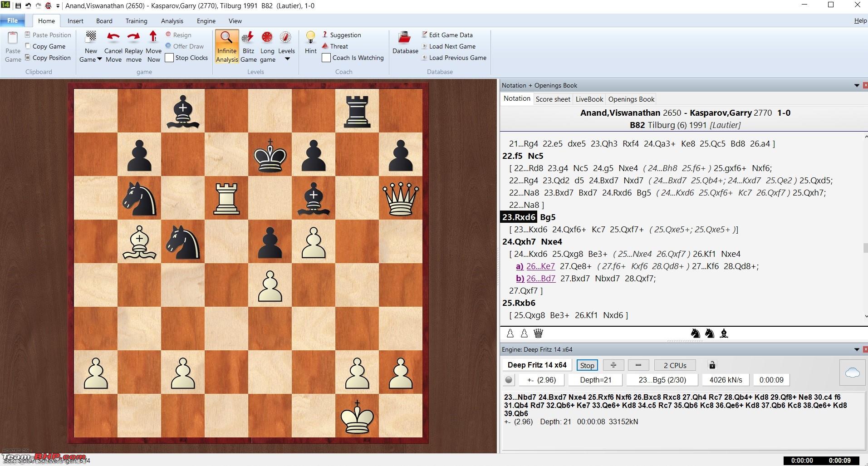
Task: Enable the Coach Is Watching checkbox
Action: pyautogui.click(x=326, y=58)
